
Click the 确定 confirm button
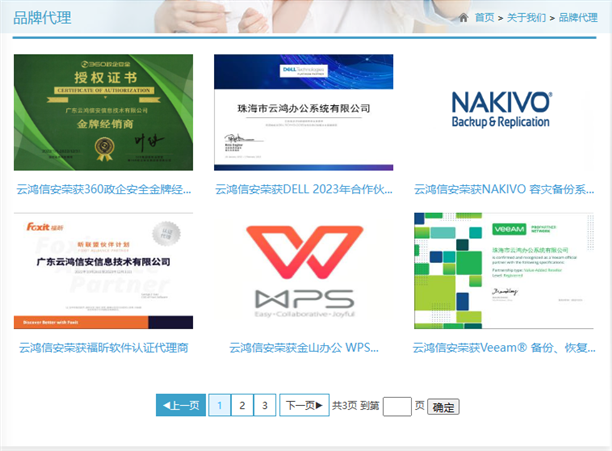(x=443, y=407)
